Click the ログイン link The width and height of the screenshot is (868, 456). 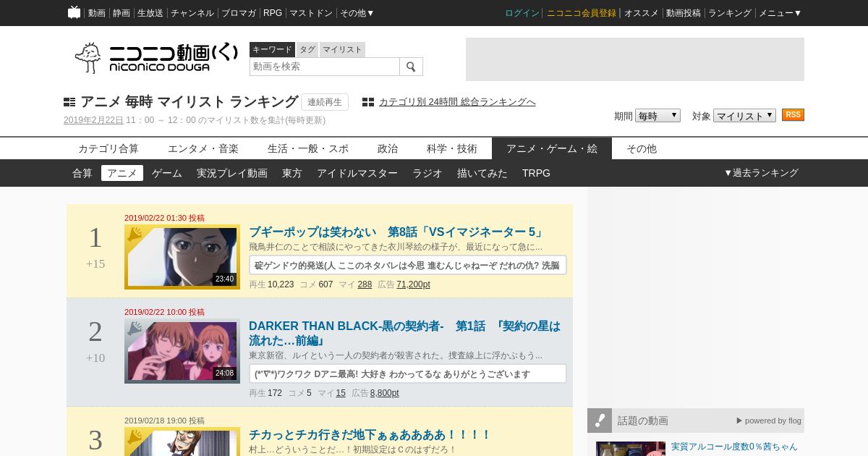(x=522, y=13)
